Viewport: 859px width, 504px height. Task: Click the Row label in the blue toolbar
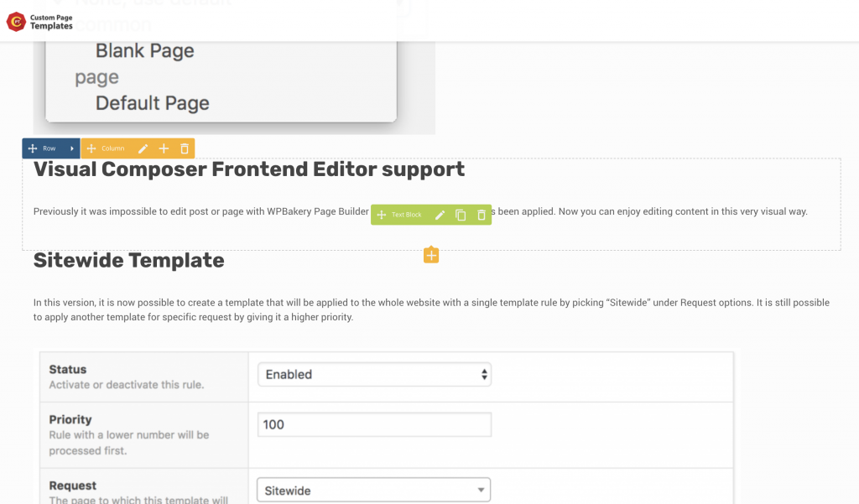(49, 148)
